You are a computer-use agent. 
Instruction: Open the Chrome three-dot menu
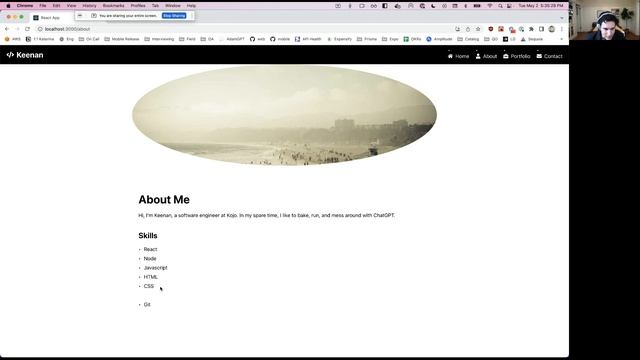[x=562, y=29]
